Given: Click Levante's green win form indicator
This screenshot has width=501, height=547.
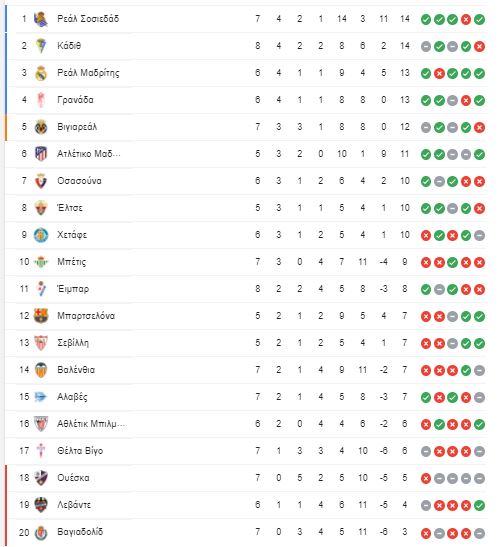Looking at the screenshot, I should pyautogui.click(x=479, y=505).
